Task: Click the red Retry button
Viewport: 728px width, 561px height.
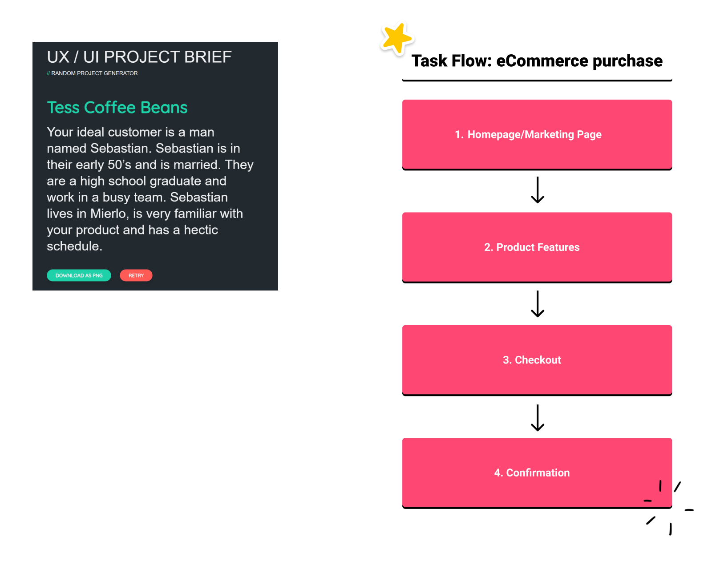Action: [136, 275]
